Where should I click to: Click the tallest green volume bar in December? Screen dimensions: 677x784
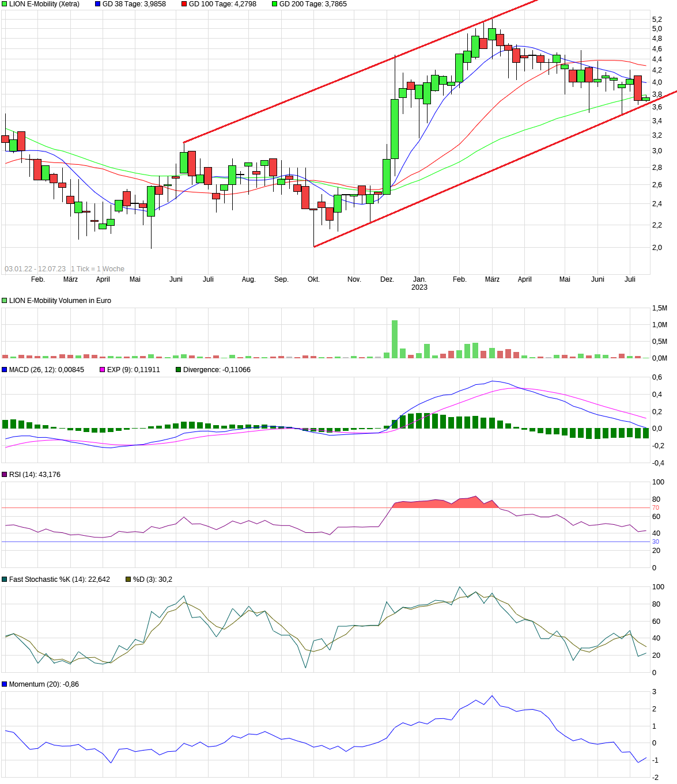[x=395, y=339]
